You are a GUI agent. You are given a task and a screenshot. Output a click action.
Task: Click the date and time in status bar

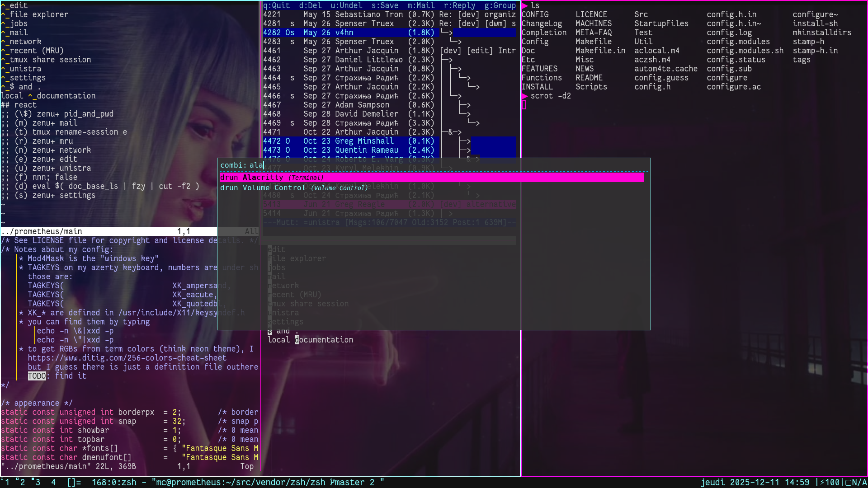click(x=755, y=482)
